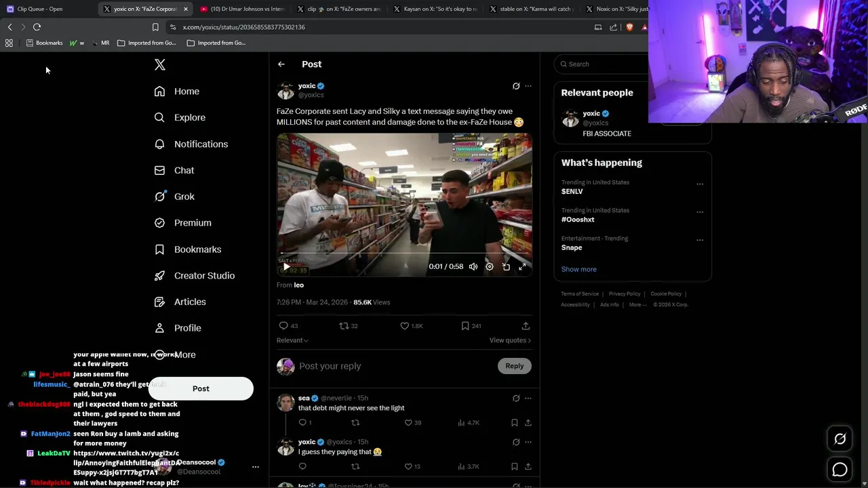Viewport: 868px width, 488px height.
Task: Open more options on sea's reply
Action: coord(528,399)
